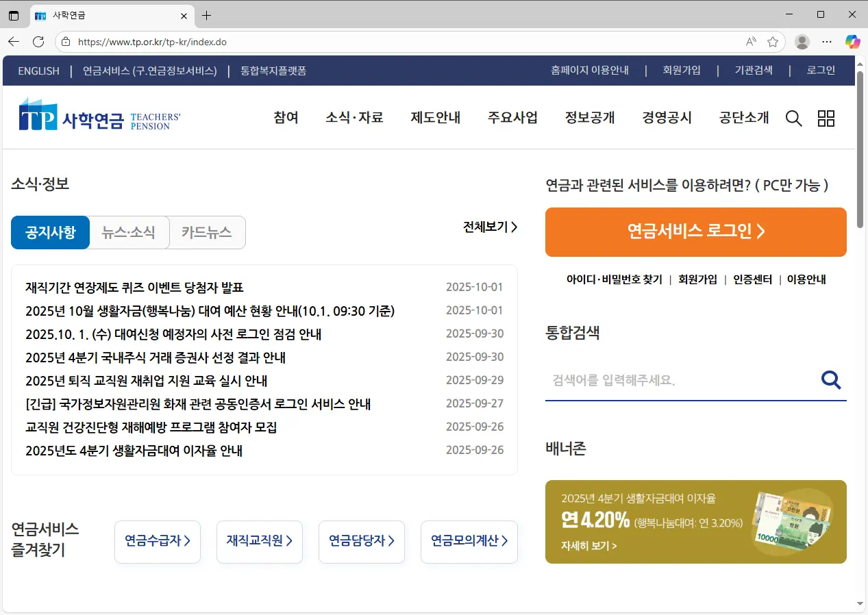Add page to favorites star icon
Image resolution: width=868 pixels, height=615 pixels.
[x=773, y=42]
